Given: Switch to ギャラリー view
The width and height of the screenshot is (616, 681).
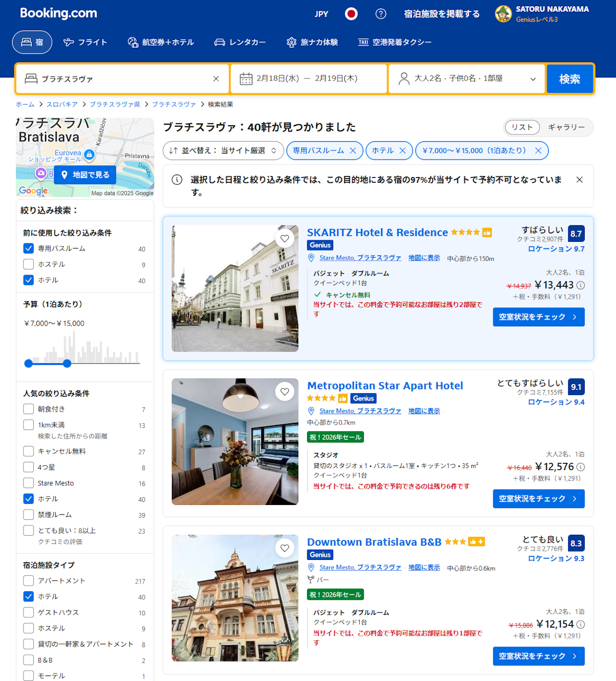Looking at the screenshot, I should click(566, 127).
